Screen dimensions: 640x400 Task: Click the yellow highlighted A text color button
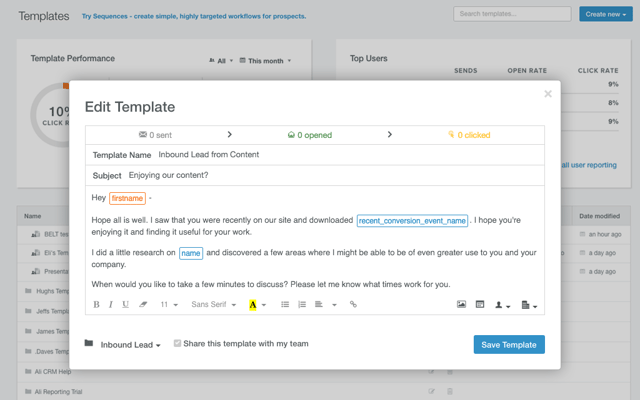[253, 305]
